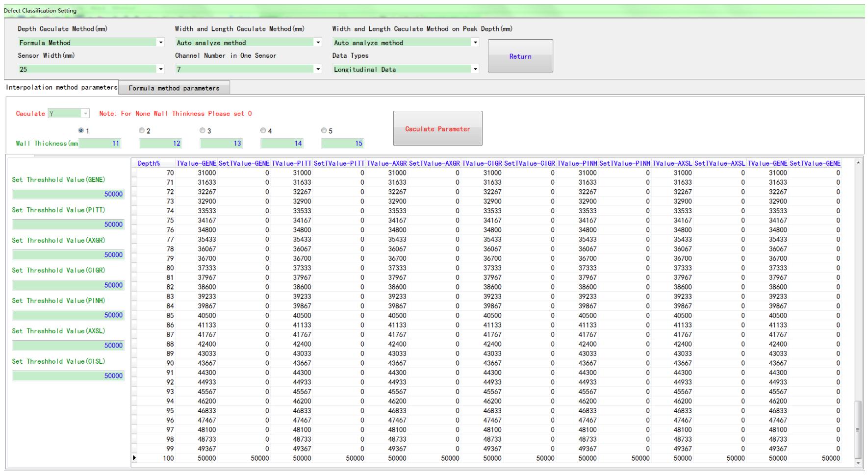Click the Caculate Parameter button
The width and height of the screenshot is (868, 475).
[437, 128]
